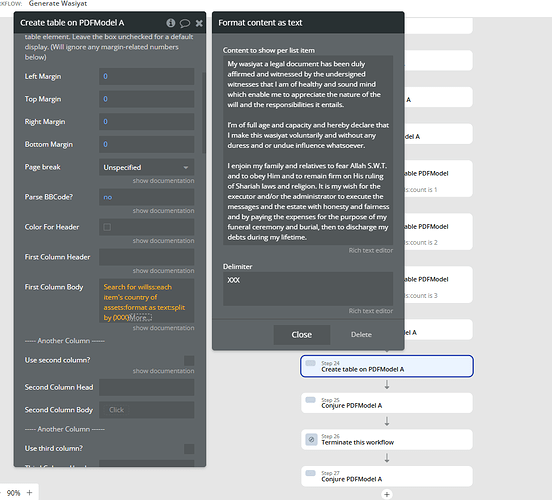Click the Step 25 Conjure PDFModel icon

pos(310,400)
